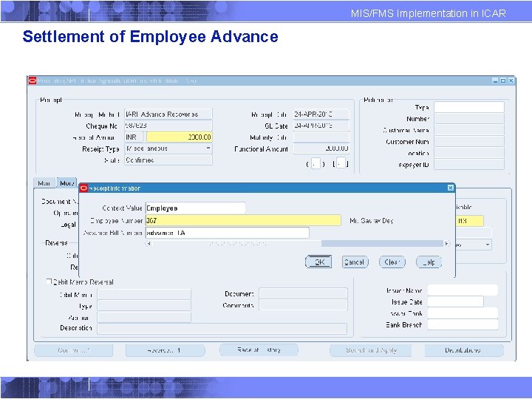Click the Description field
This screenshot has height=399, width=532.
point(222,328)
